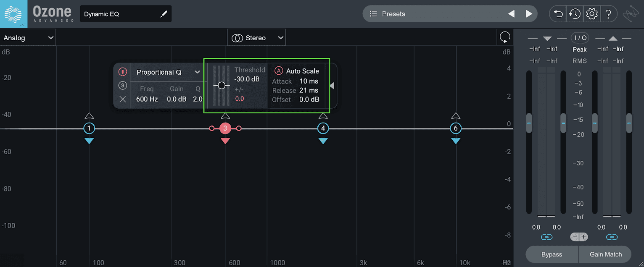Click input meter downward triangle
The height and width of the screenshot is (267, 644).
[547, 39]
